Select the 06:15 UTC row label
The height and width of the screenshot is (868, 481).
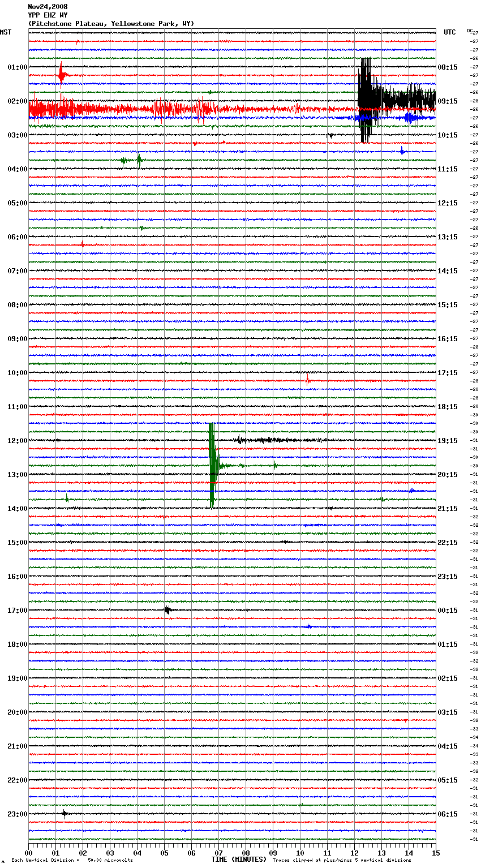tap(448, 814)
